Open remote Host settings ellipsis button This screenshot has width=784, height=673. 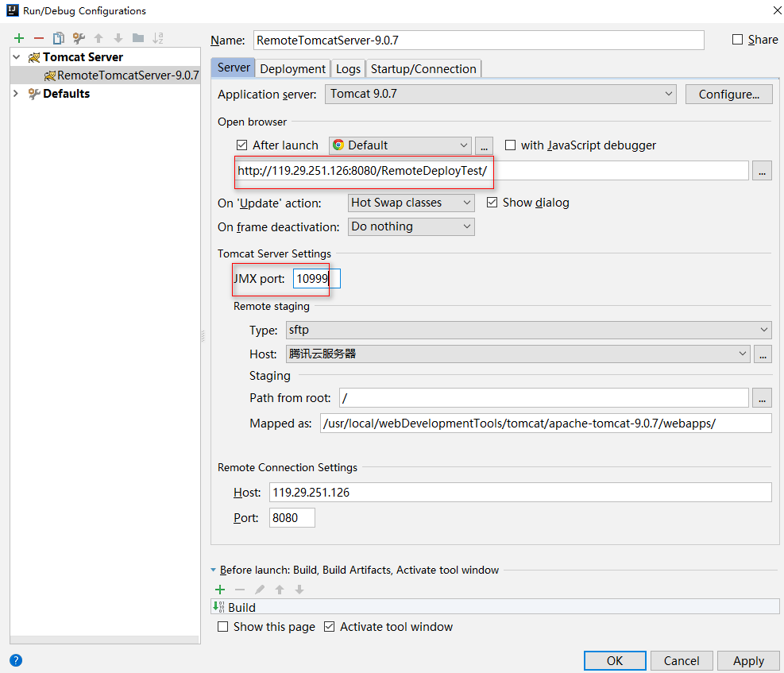pos(763,354)
